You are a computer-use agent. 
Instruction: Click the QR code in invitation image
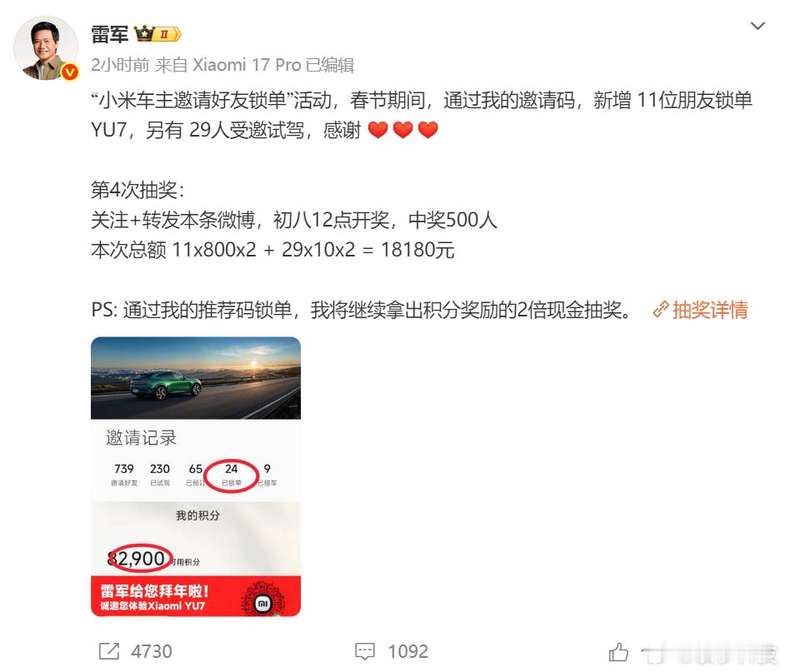coord(262,598)
